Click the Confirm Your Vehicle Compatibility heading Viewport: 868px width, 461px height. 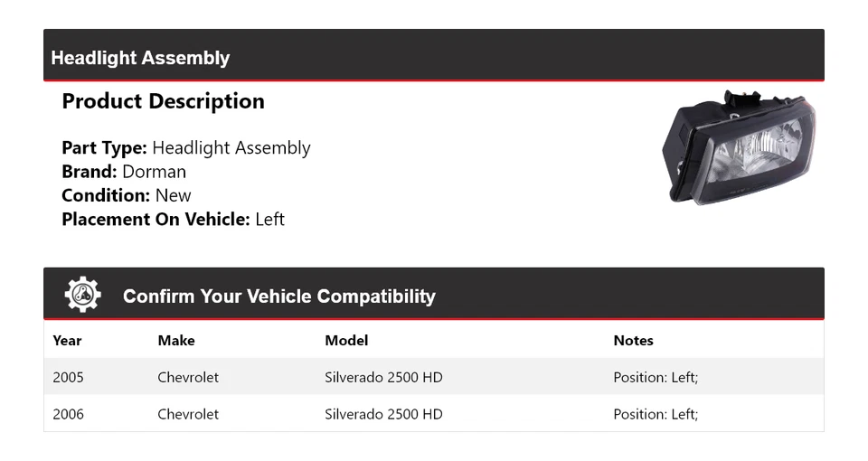coord(278,296)
